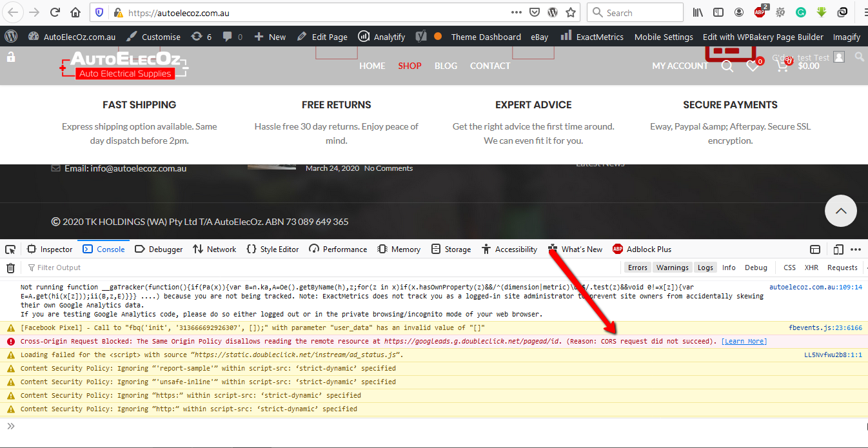Open CONTACT page from site nav
This screenshot has width=868, height=448.
pyautogui.click(x=490, y=66)
